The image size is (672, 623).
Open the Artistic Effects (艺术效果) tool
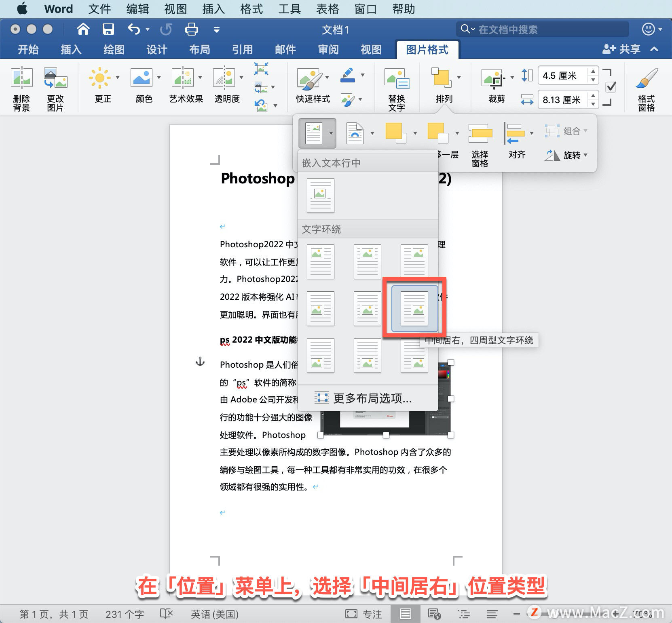point(183,78)
